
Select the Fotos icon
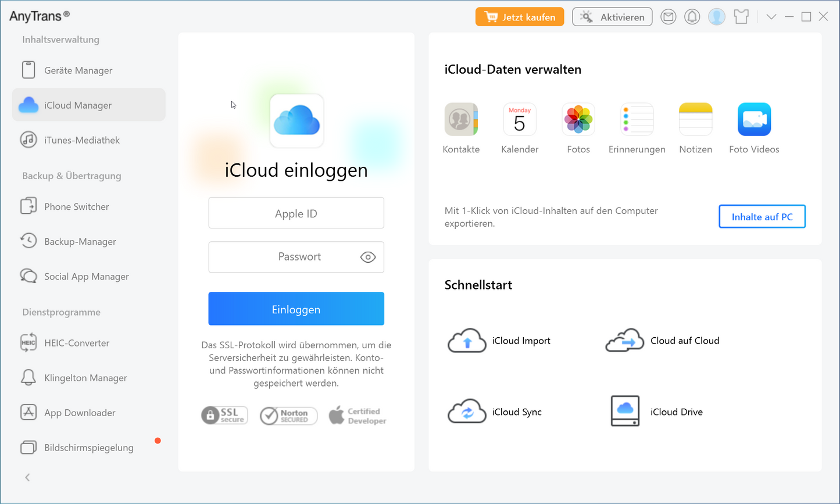(x=578, y=120)
